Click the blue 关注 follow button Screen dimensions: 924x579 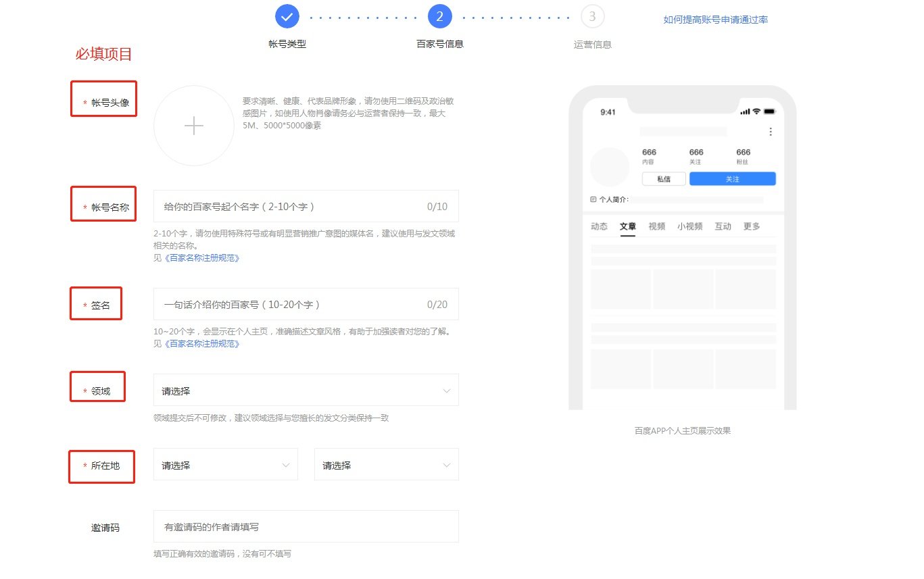[732, 178]
